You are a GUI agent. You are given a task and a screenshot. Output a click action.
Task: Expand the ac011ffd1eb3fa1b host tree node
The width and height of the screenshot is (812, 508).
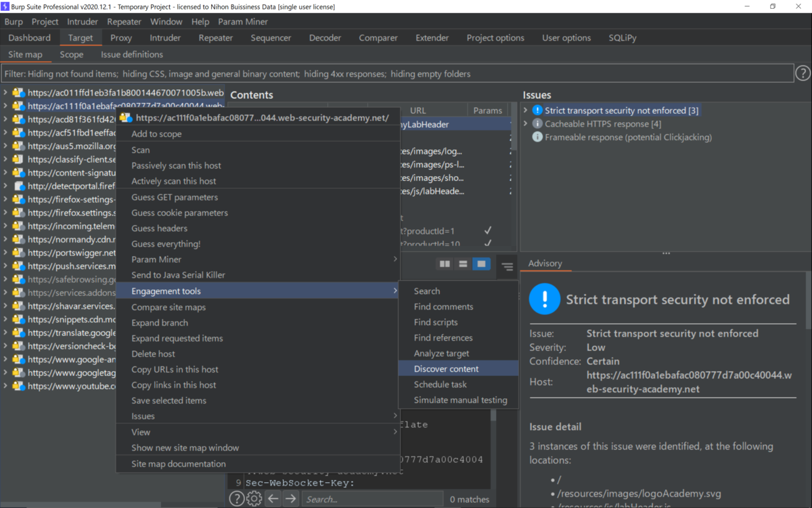point(5,93)
